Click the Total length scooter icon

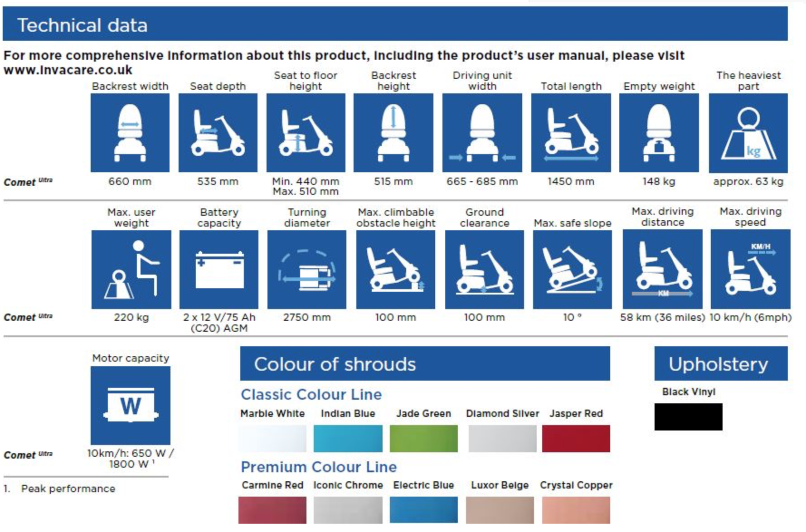coord(571,133)
